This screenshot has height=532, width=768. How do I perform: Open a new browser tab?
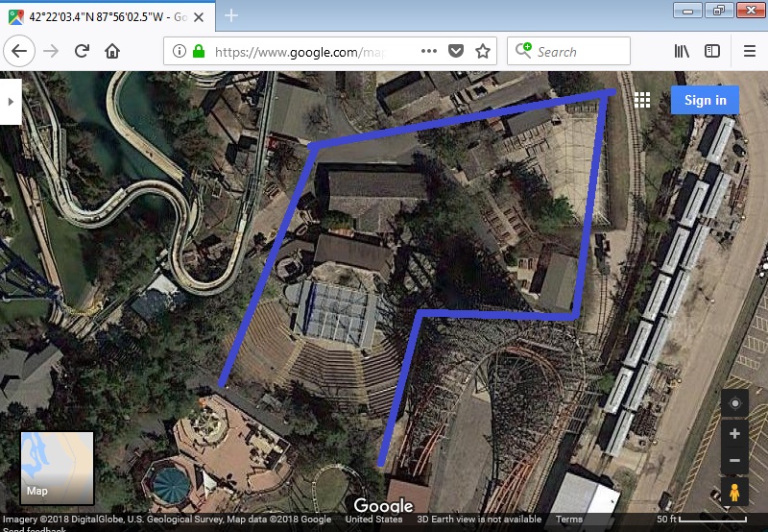point(231,15)
